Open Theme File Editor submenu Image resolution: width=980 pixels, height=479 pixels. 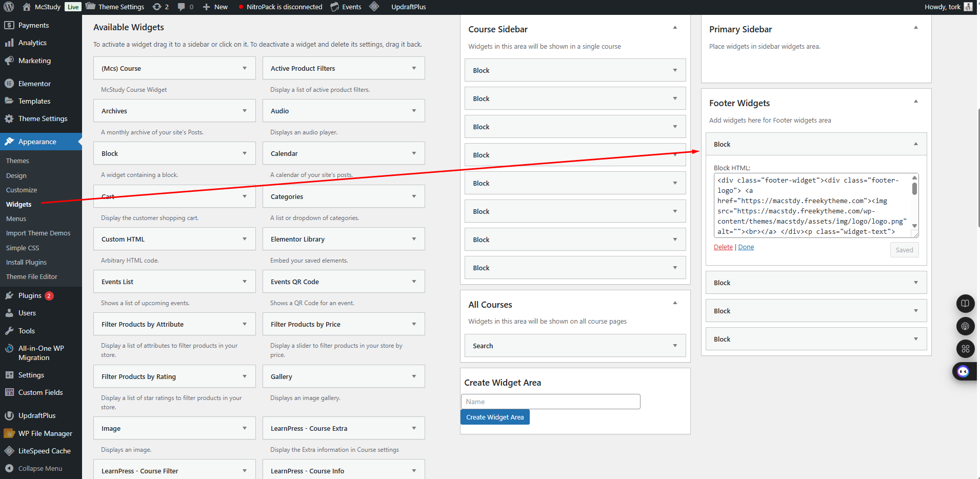tap(32, 276)
